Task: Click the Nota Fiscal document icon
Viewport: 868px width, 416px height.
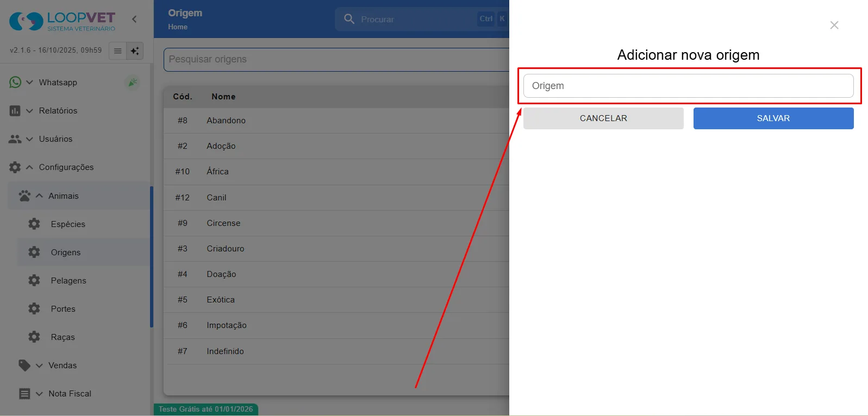Action: tap(24, 394)
